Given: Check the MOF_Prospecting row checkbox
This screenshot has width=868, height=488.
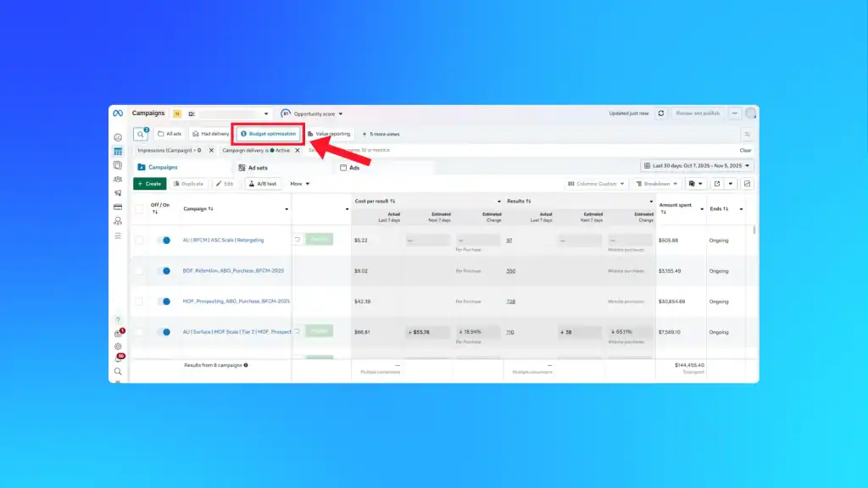Looking at the screenshot, I should pyautogui.click(x=139, y=302).
